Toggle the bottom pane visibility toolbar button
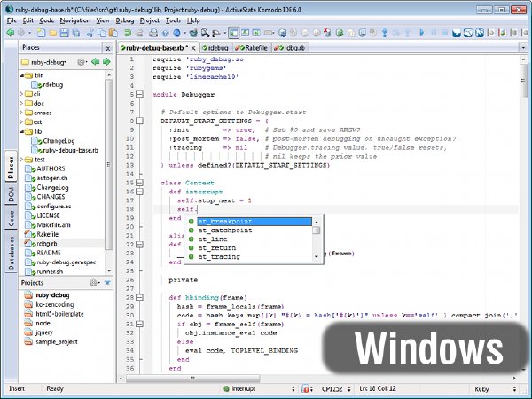This screenshot has height=399, width=532. pos(245,33)
